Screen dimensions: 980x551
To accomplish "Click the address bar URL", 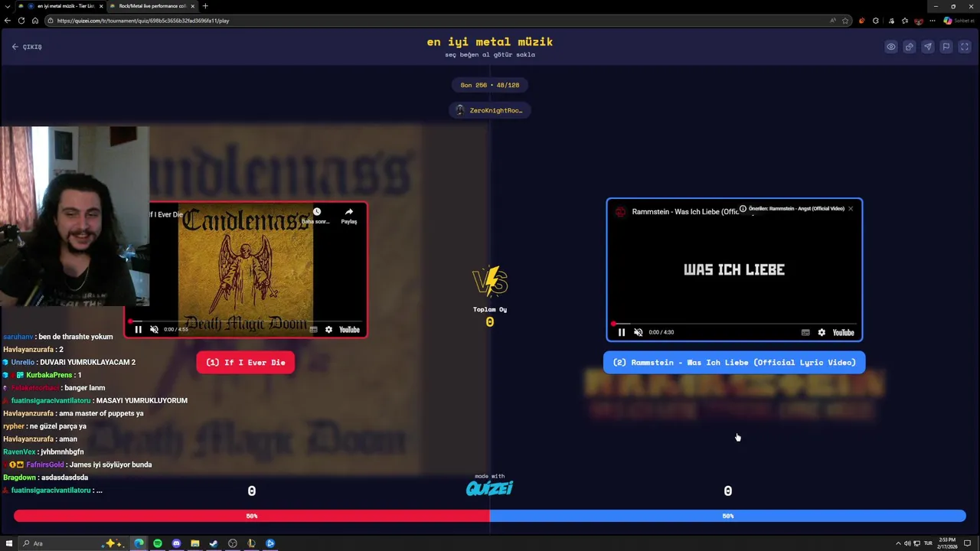I will pyautogui.click(x=143, y=21).
